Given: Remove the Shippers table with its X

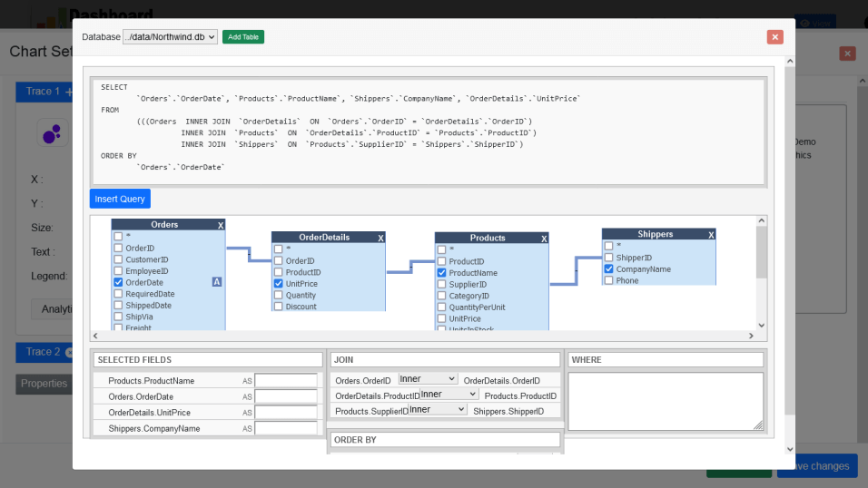Looking at the screenshot, I should tap(711, 235).
